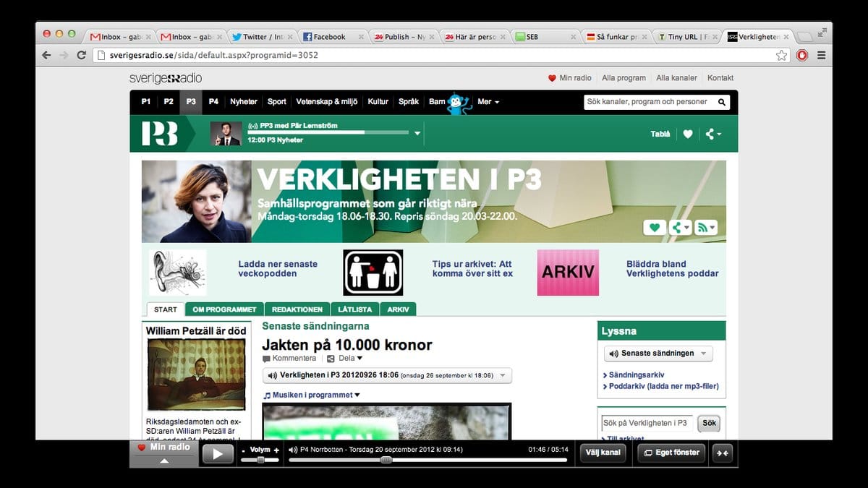Open the Verkligheten banner share dropdown
The image size is (868, 488).
tap(680, 227)
